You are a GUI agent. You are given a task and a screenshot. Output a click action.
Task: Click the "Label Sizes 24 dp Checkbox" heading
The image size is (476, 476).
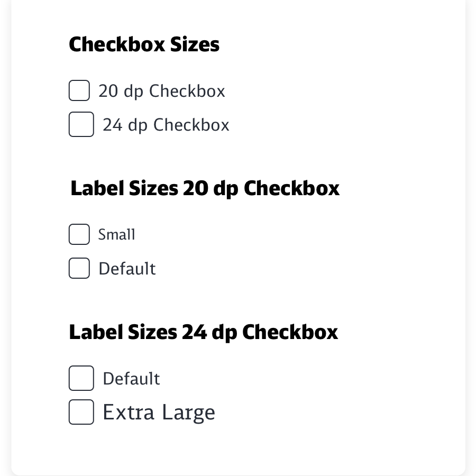coord(203,332)
